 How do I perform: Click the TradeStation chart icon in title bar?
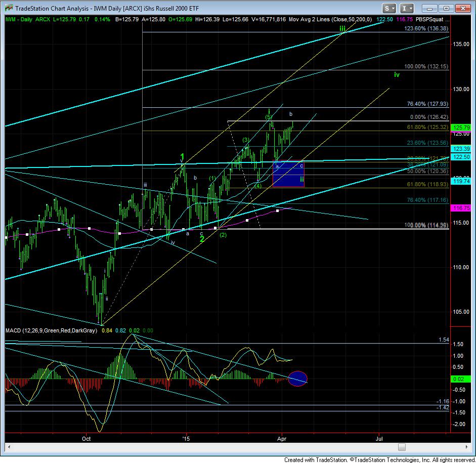click(x=9, y=8)
